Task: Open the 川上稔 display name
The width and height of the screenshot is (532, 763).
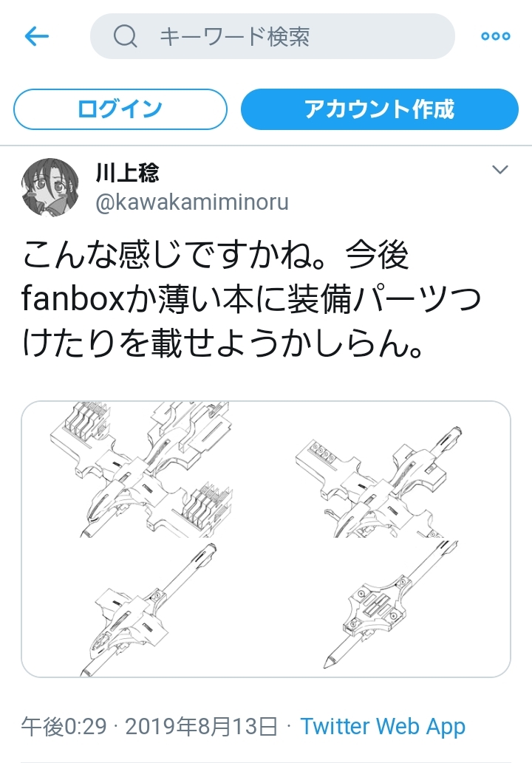Action: click(x=127, y=172)
